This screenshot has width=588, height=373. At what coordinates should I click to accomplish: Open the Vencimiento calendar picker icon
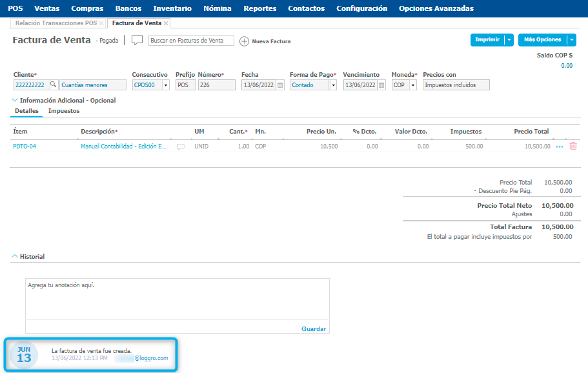pyautogui.click(x=381, y=85)
